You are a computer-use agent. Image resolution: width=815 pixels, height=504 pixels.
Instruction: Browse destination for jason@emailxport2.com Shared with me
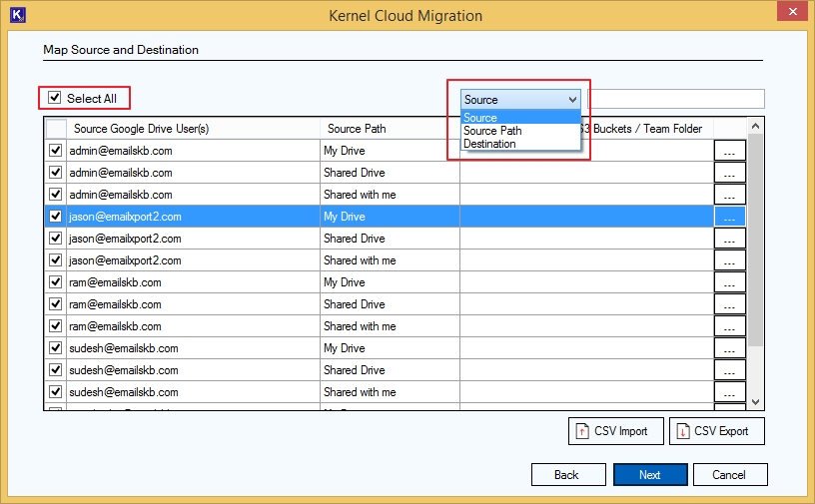[x=730, y=260]
